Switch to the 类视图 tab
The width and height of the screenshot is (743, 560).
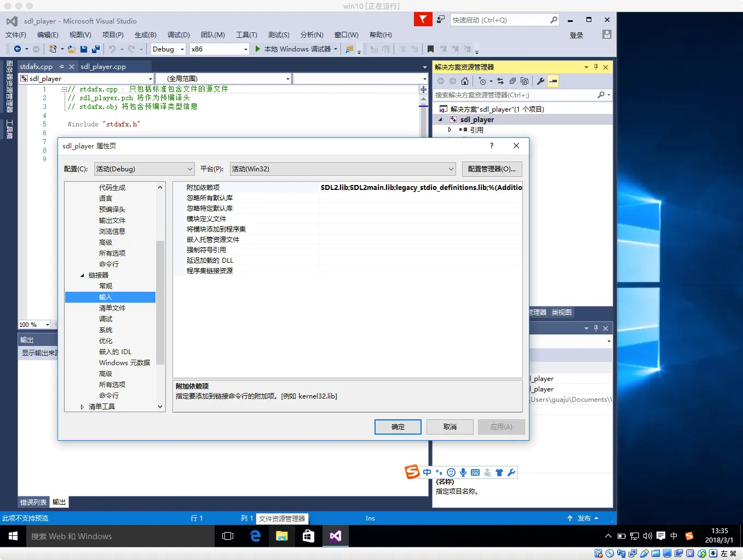coord(562,312)
